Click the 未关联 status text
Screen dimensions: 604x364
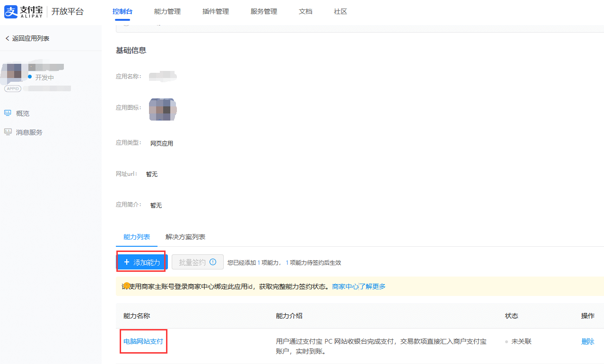(522, 341)
